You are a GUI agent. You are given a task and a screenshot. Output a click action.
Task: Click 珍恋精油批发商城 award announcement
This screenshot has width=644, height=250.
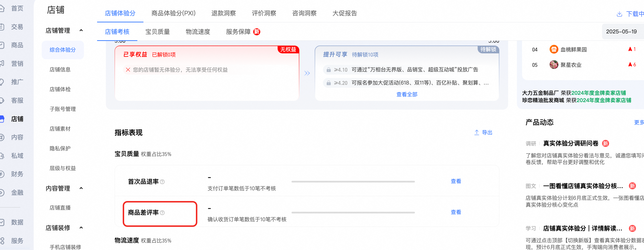pos(576,100)
